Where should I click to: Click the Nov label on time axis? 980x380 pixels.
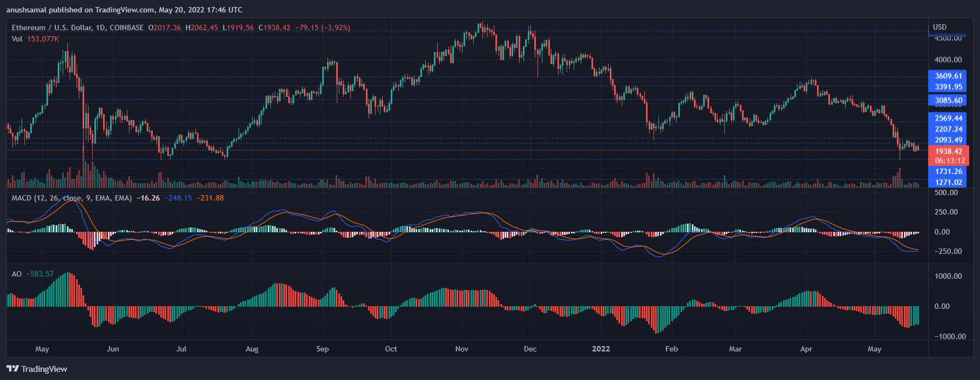tap(461, 349)
